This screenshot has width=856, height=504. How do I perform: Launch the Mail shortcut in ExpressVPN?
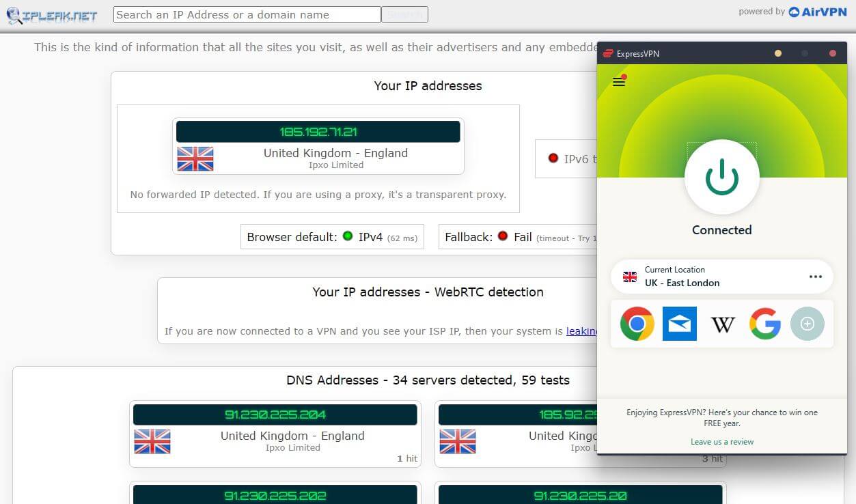pos(680,324)
